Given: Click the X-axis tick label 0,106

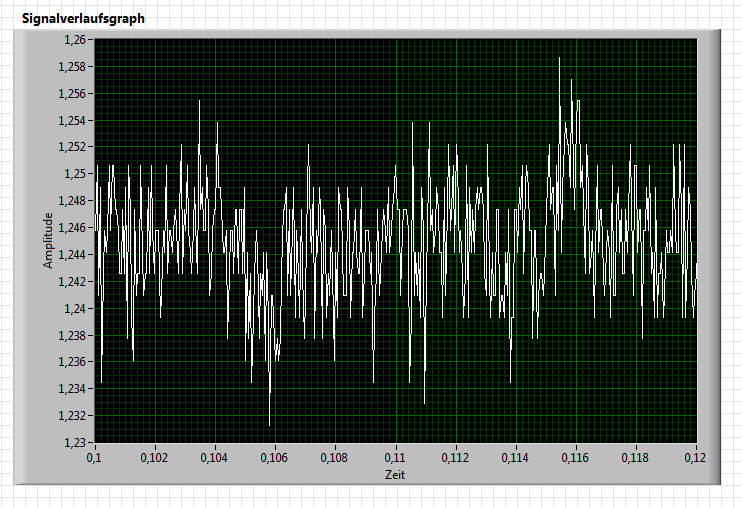Looking at the screenshot, I should coord(274,457).
